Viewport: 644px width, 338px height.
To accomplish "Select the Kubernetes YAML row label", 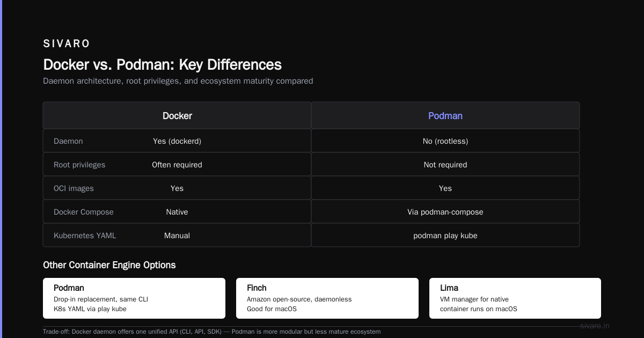I will pos(85,236).
